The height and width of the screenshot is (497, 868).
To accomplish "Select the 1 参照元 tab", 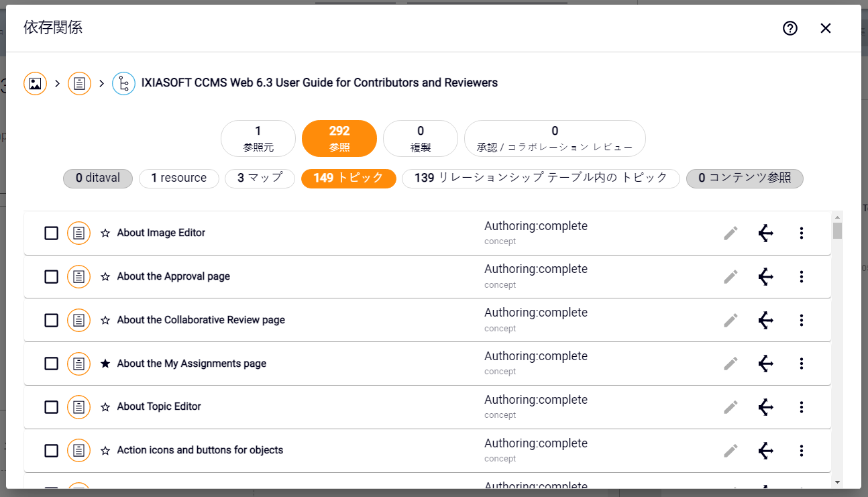I will pos(258,138).
